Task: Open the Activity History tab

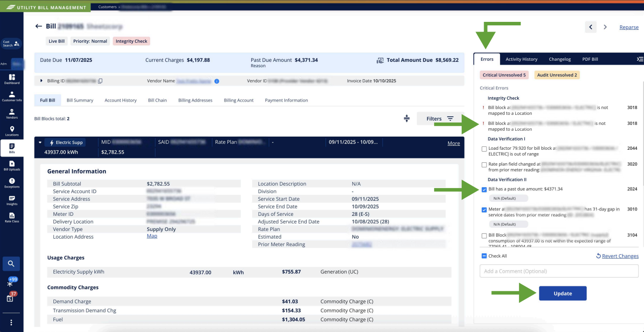Action: [x=522, y=59]
